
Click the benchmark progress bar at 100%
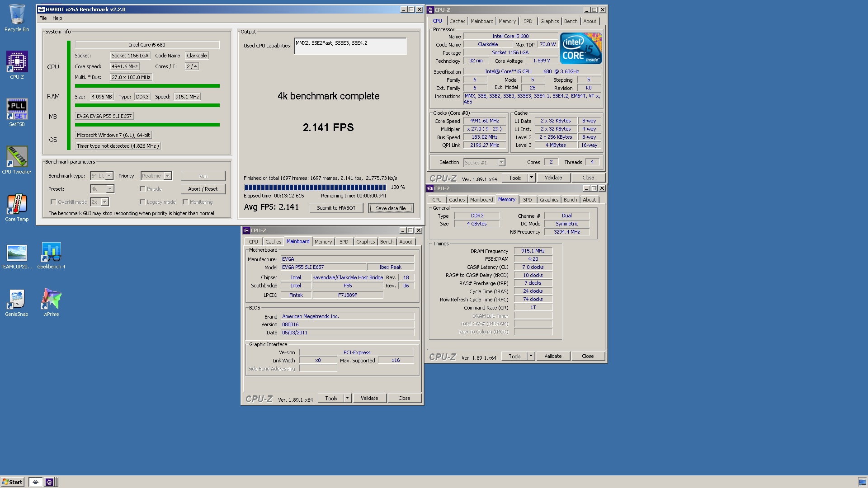point(315,188)
